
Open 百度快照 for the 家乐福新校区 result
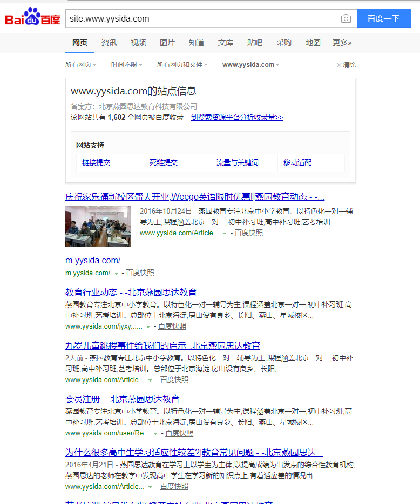click(x=248, y=233)
